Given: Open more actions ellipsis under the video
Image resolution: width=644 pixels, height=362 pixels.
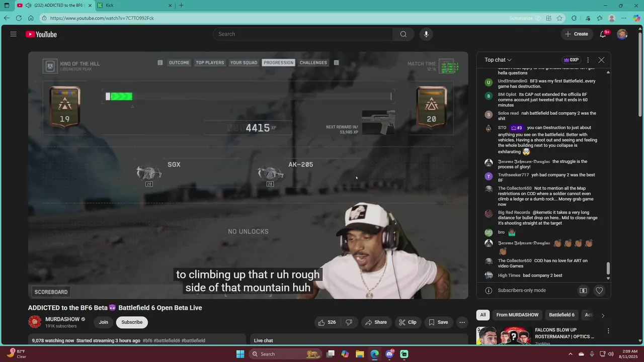Looking at the screenshot, I should 462,322.
